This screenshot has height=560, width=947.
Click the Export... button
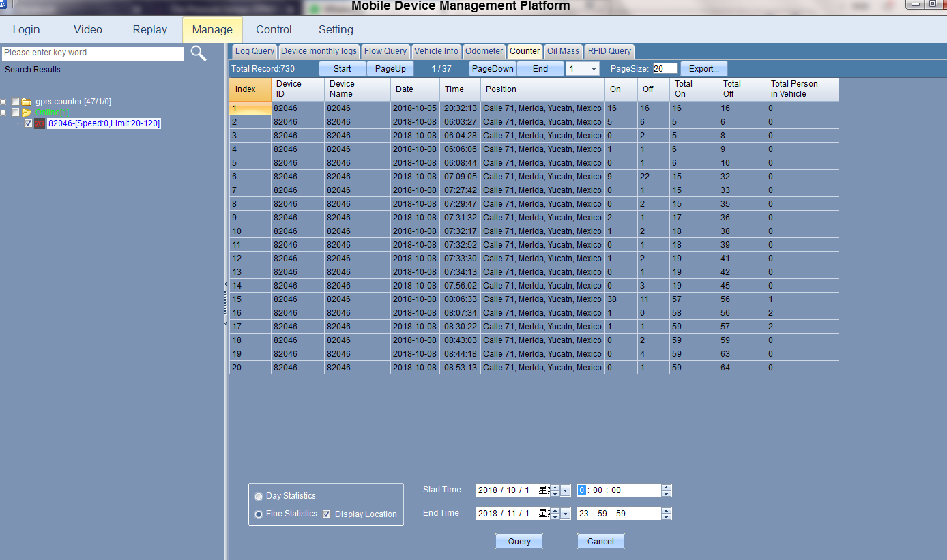[x=703, y=69]
